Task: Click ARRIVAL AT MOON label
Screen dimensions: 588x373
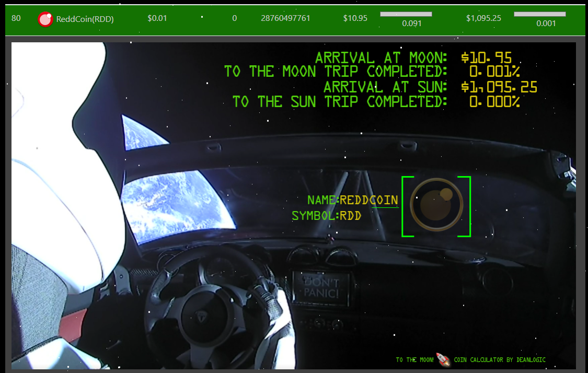Action: point(381,58)
